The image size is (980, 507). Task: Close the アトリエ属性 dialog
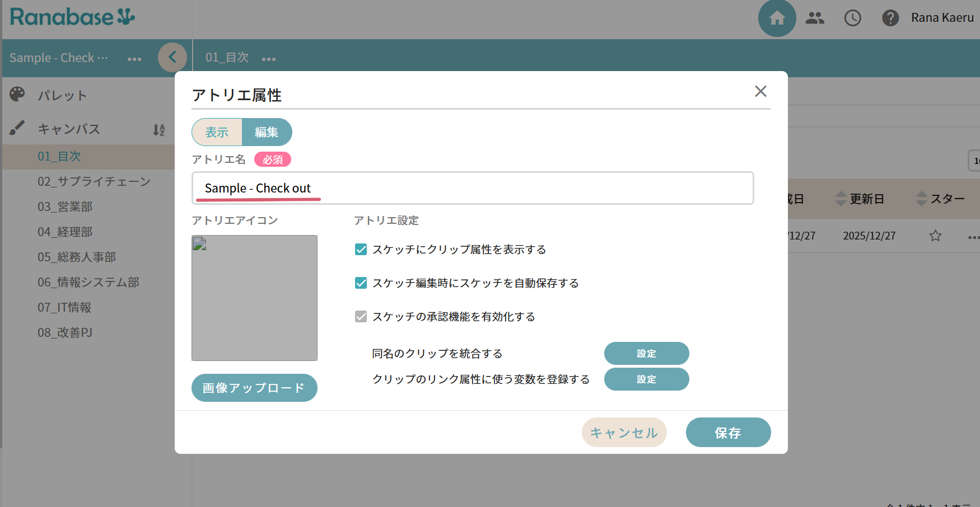pyautogui.click(x=760, y=91)
